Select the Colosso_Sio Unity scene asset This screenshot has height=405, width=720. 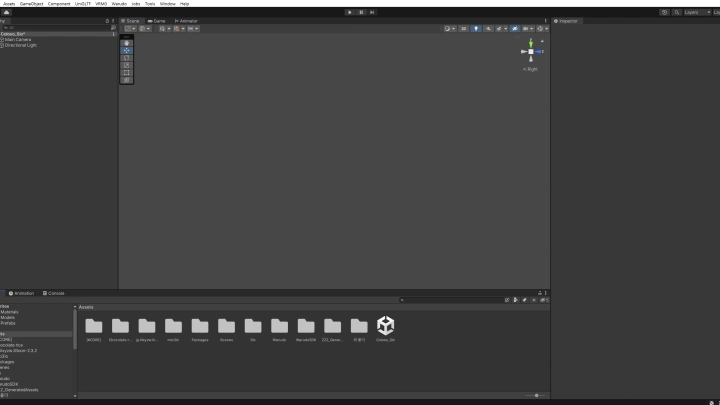385,328
